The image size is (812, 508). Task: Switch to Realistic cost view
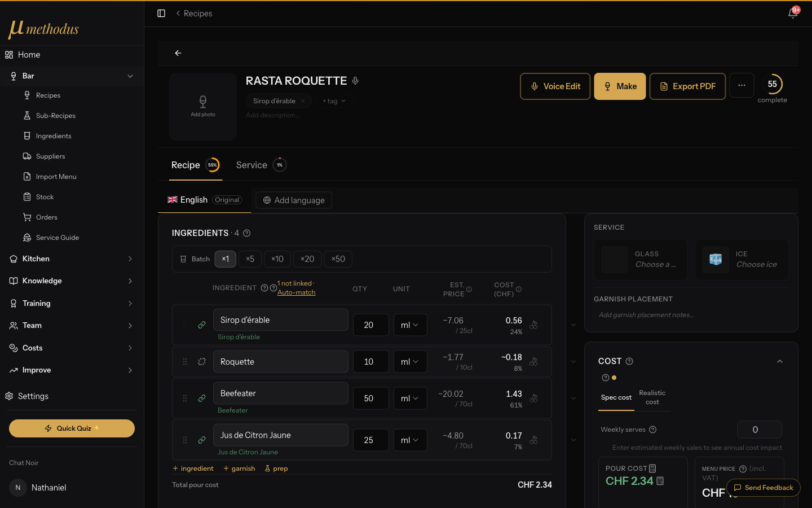[x=652, y=397]
